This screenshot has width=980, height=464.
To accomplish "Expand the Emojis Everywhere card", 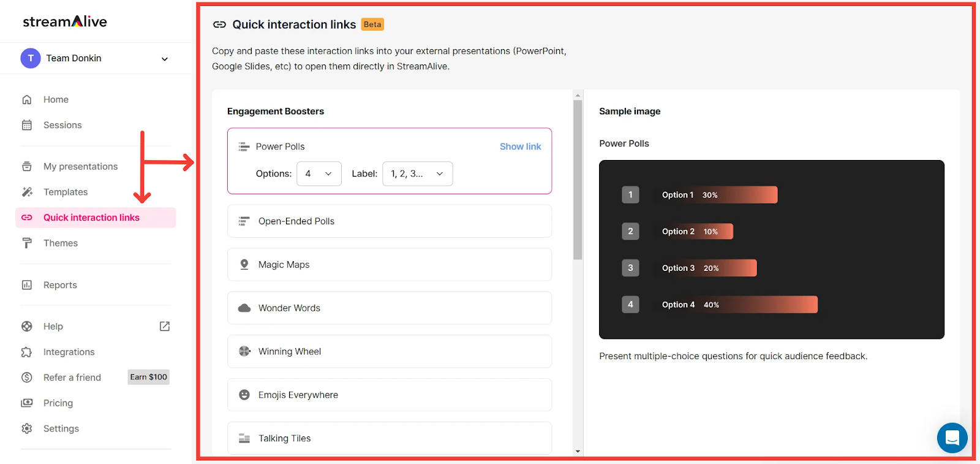I will [390, 395].
